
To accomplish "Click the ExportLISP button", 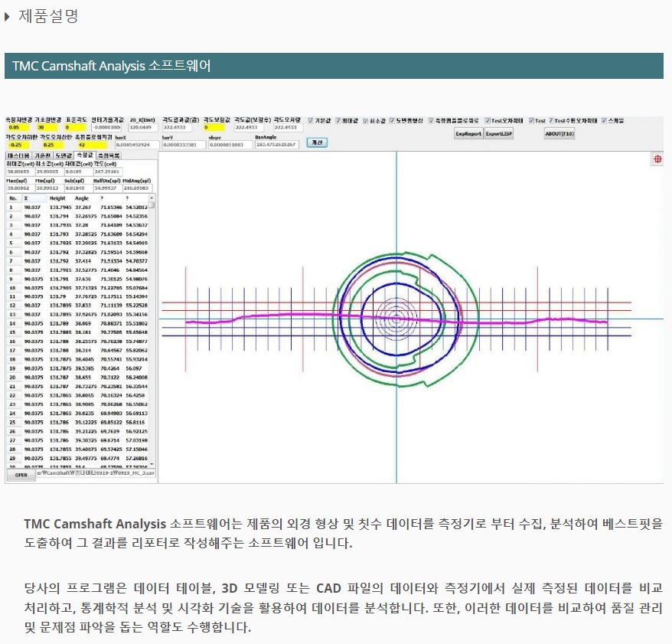I will click(x=499, y=134).
